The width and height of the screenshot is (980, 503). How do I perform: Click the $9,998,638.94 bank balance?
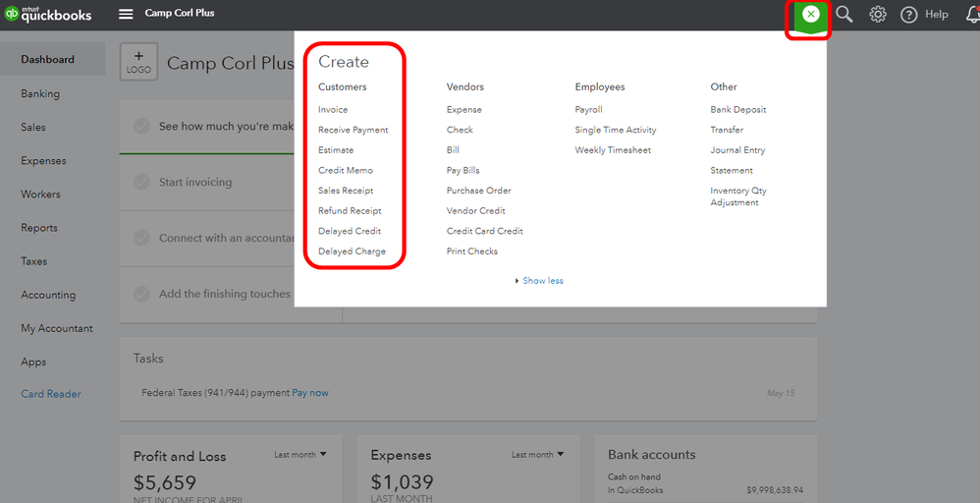click(775, 490)
